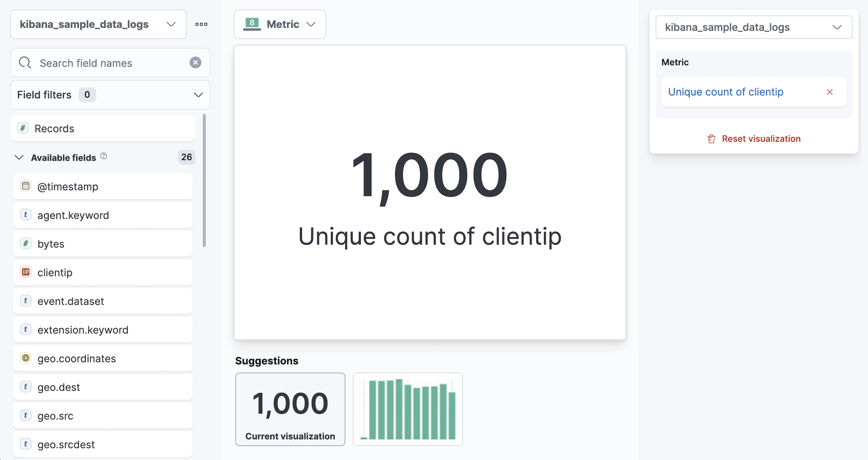The width and height of the screenshot is (868, 460).
Task: Click Reset visualization
Action: tap(762, 138)
